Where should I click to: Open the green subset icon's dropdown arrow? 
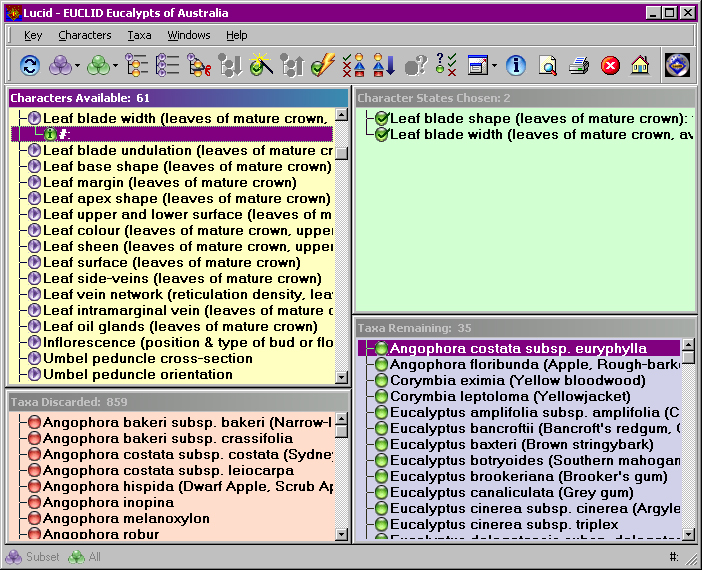tap(116, 66)
